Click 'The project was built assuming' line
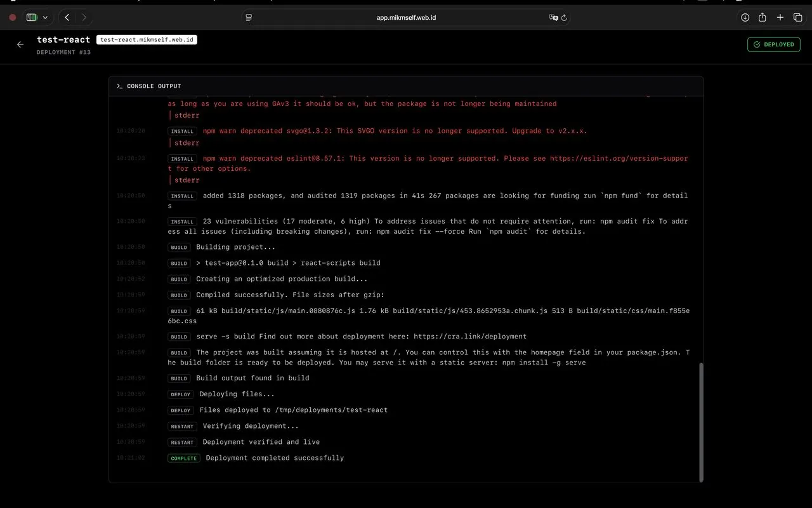This screenshot has width=812, height=508. [x=428, y=358]
